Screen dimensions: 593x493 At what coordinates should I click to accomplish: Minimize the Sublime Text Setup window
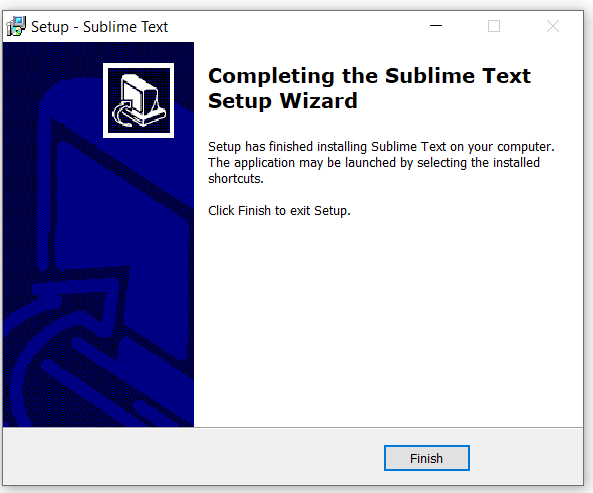tap(436, 26)
